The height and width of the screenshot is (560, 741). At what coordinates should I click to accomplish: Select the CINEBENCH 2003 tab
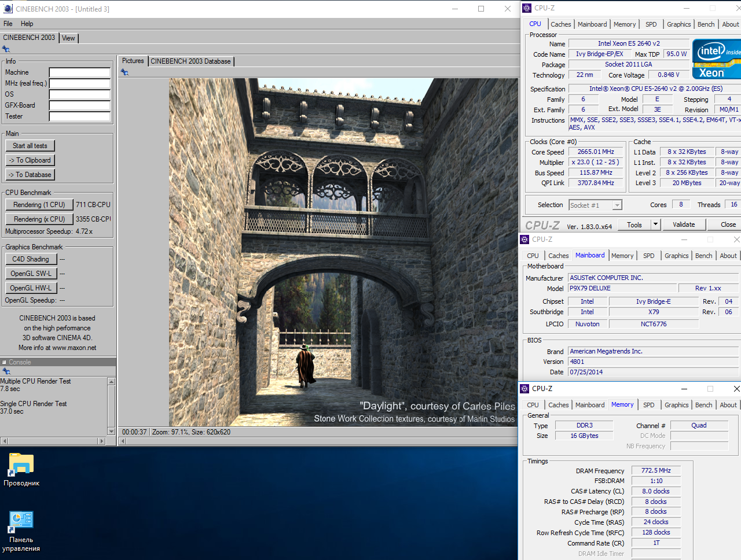(x=29, y=38)
